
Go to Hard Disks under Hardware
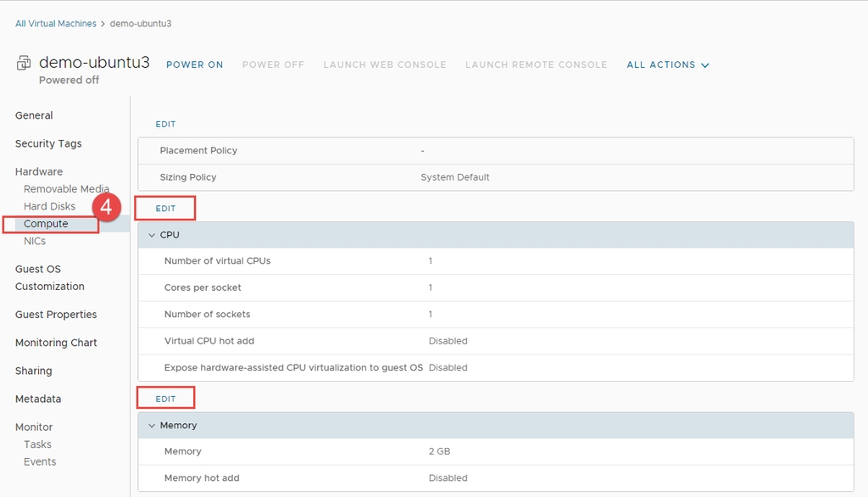(x=49, y=206)
